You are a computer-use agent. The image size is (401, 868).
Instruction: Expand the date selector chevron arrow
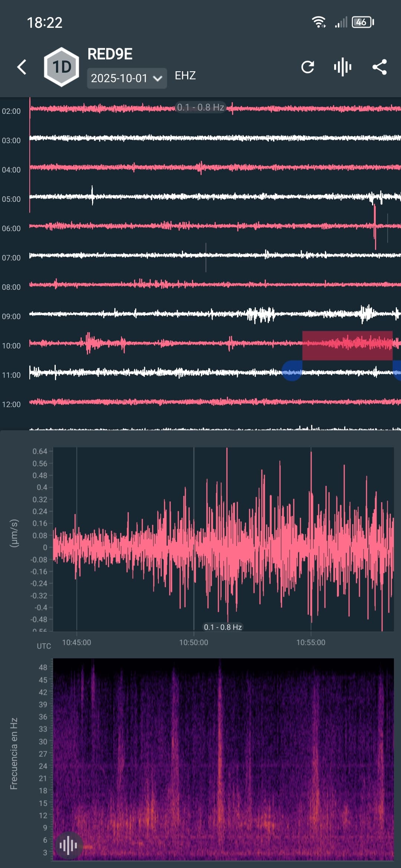tap(158, 79)
